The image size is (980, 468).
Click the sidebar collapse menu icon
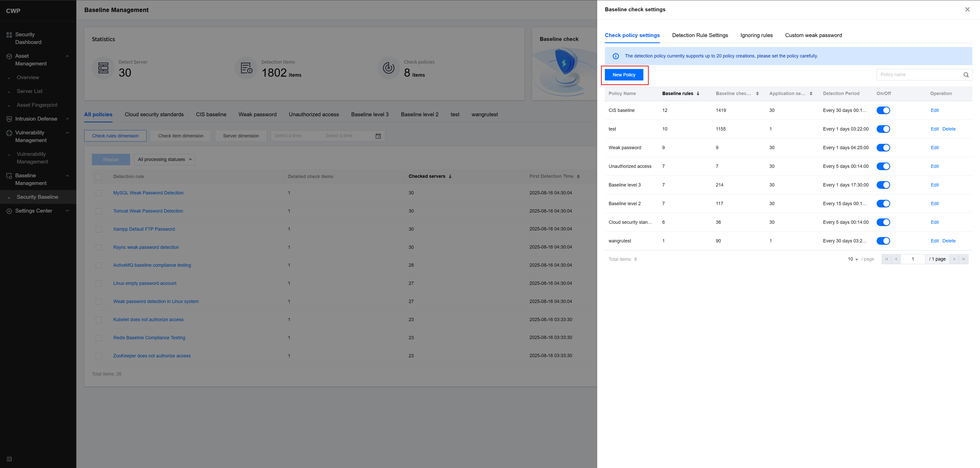click(x=9, y=459)
